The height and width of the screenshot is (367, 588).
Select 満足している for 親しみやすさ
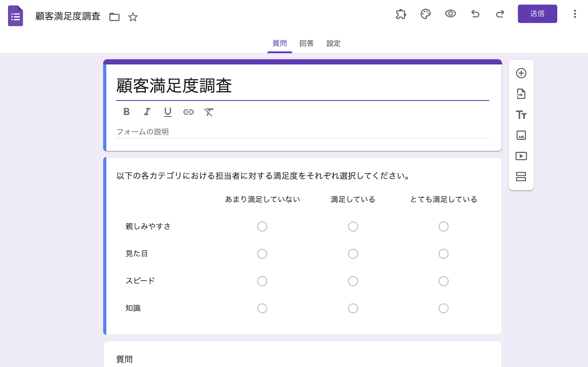(x=353, y=227)
